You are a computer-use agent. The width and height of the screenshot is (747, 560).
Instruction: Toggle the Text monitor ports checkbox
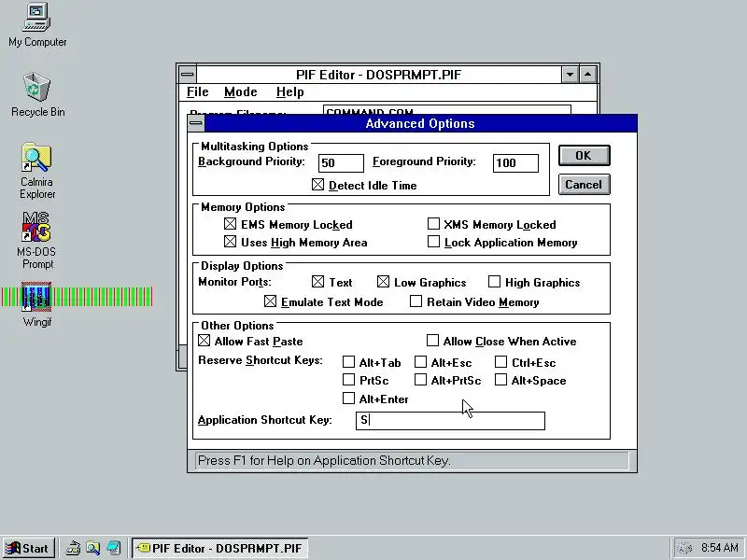click(x=317, y=282)
